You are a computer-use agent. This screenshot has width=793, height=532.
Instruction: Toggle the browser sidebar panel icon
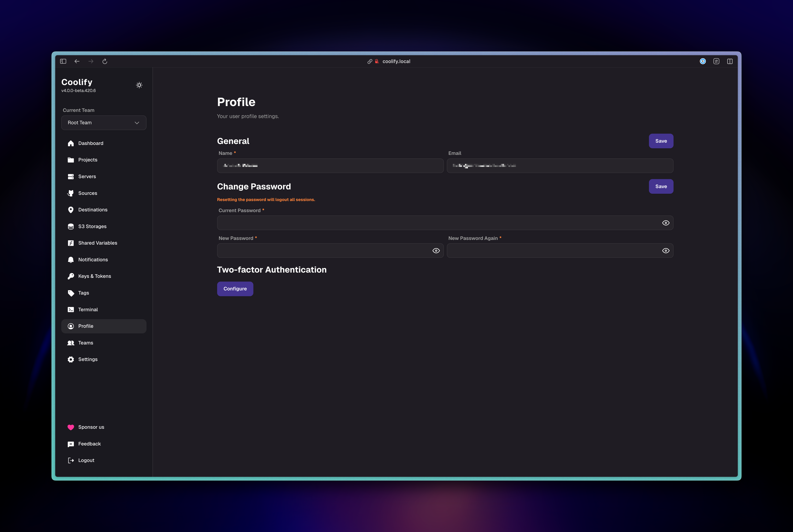63,61
